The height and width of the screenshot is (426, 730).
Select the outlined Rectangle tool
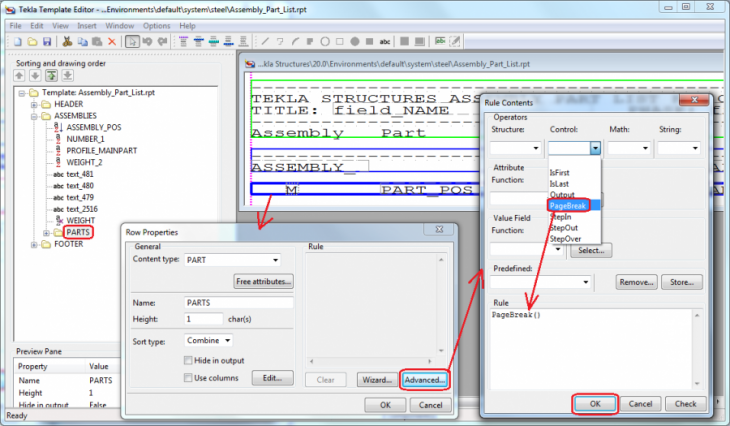340,41
